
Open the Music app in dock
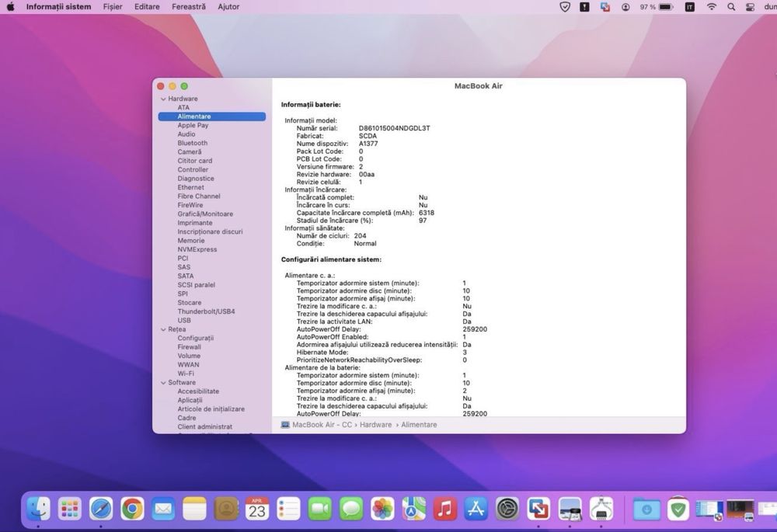(x=444, y=509)
